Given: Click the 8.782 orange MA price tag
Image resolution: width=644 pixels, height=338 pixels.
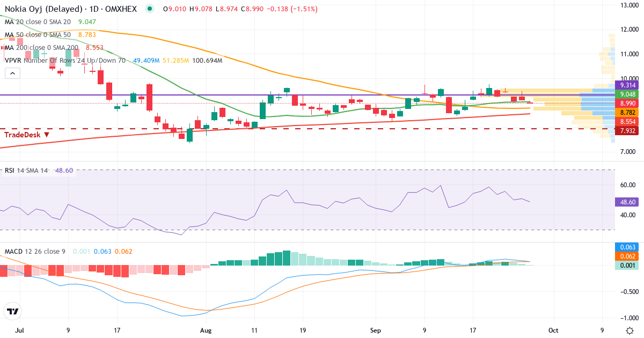Looking at the screenshot, I should click(627, 113).
